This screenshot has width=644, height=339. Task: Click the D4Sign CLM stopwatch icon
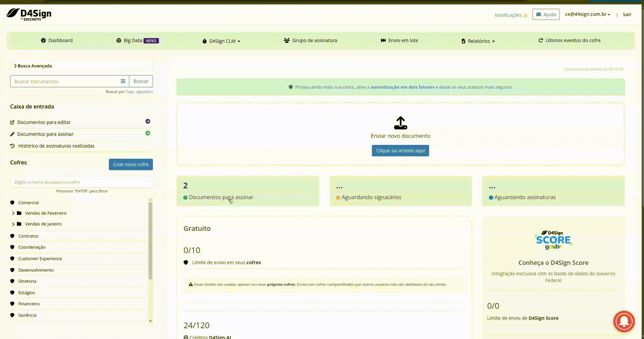204,41
